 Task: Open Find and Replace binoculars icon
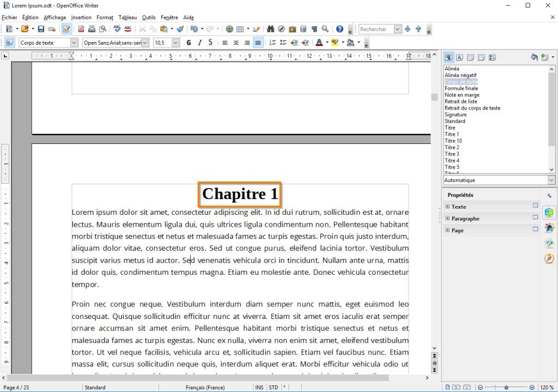tap(271, 29)
